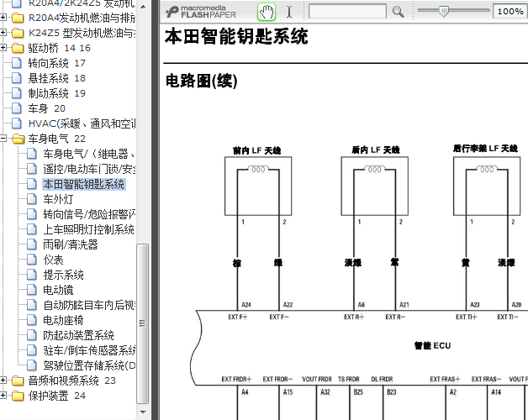Open 驾驶位置存储系统 document

coord(89,365)
